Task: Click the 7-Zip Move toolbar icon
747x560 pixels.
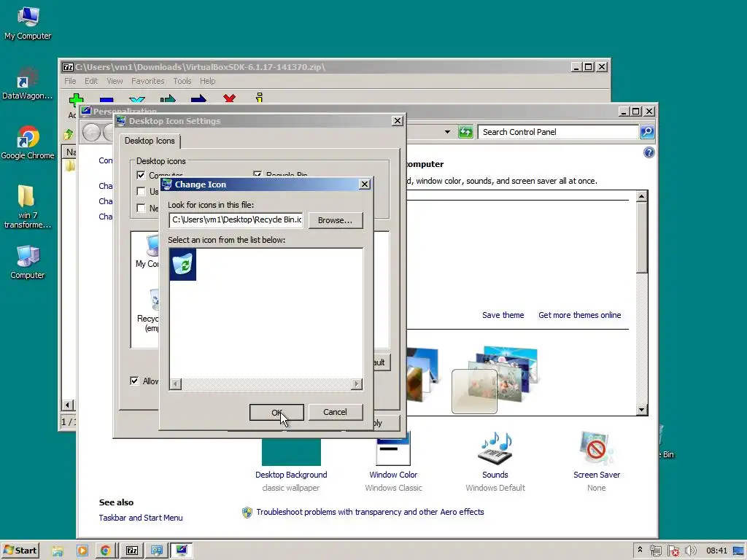Action: tap(198, 99)
